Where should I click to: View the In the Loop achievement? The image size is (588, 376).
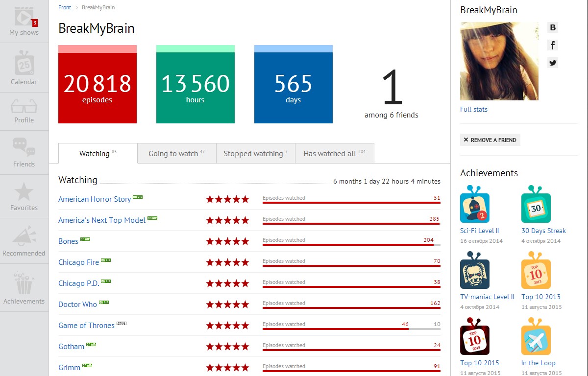tap(536, 337)
